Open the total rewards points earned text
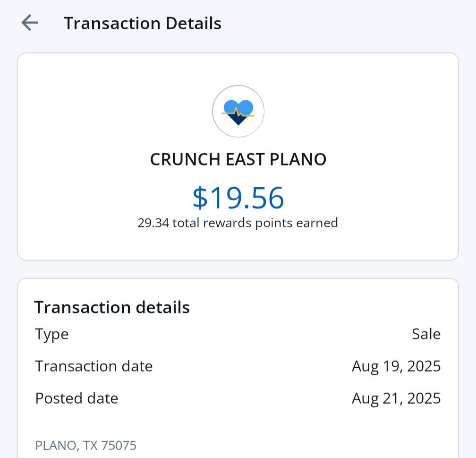476x458 pixels. tap(255, 223)
